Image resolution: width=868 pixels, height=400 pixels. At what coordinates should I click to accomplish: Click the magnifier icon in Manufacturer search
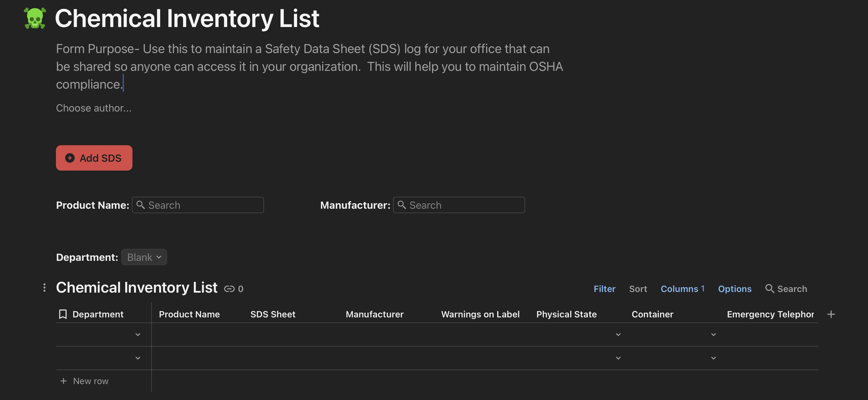tap(402, 205)
